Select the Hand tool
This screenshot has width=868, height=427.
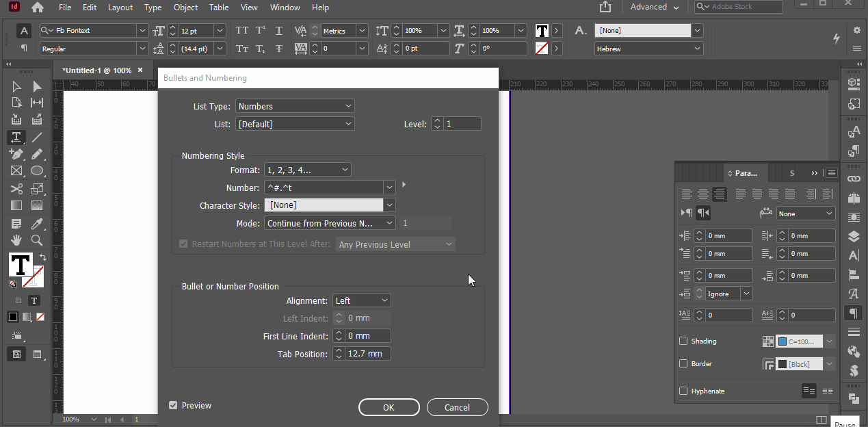pos(16,240)
